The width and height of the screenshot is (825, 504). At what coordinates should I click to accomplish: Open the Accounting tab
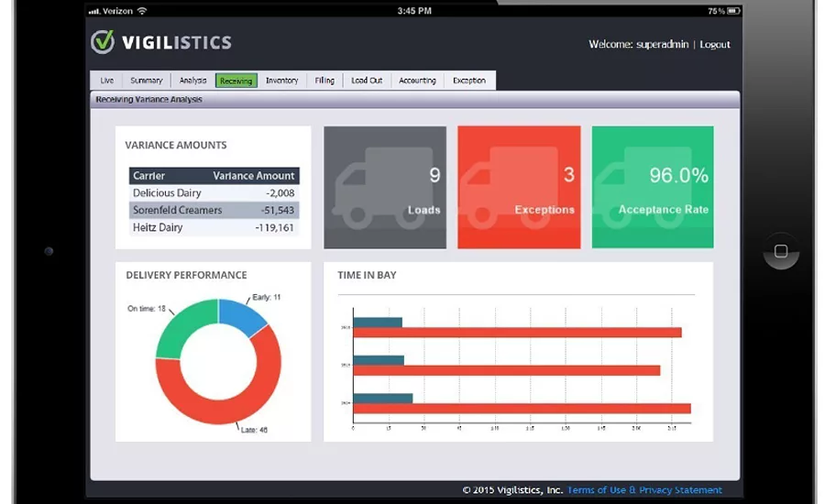click(x=417, y=81)
